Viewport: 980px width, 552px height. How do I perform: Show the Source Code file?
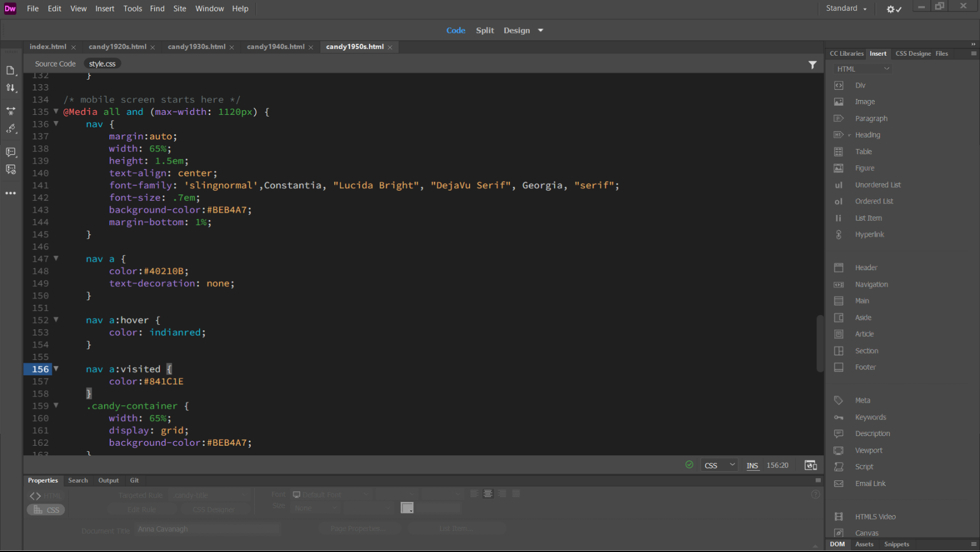(x=55, y=64)
